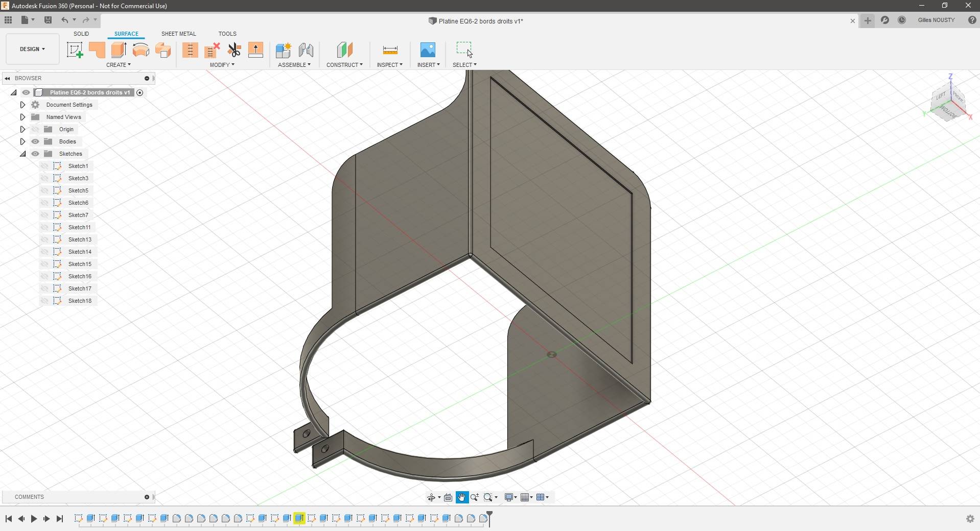Expand the Bodies folder
Image resolution: width=980 pixels, height=531 pixels.
22,141
